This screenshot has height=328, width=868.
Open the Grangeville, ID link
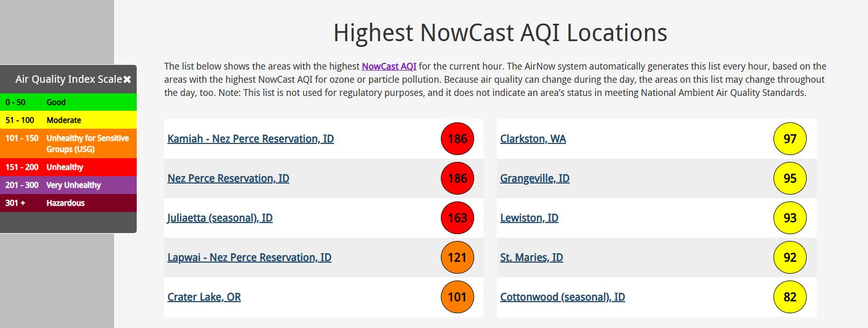(535, 178)
